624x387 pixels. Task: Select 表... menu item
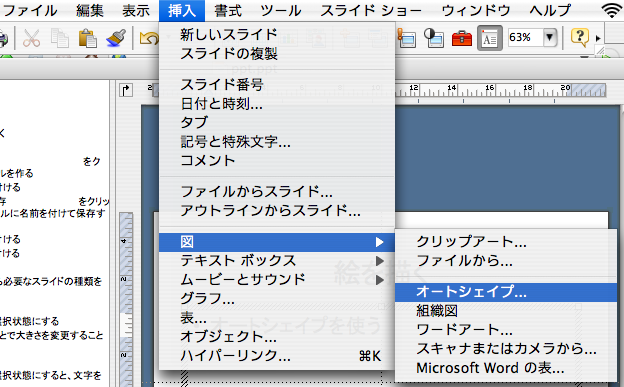click(x=277, y=317)
